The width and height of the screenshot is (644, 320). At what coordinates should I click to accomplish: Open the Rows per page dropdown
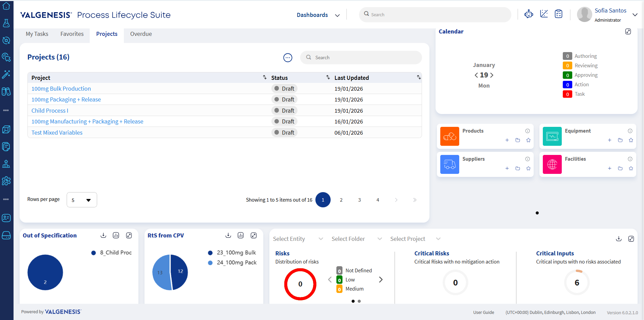82,200
